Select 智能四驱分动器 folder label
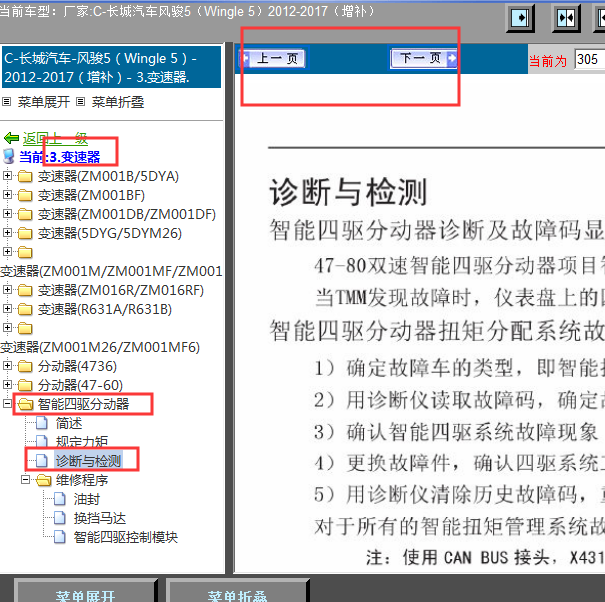This screenshot has height=602, width=605. [x=83, y=404]
